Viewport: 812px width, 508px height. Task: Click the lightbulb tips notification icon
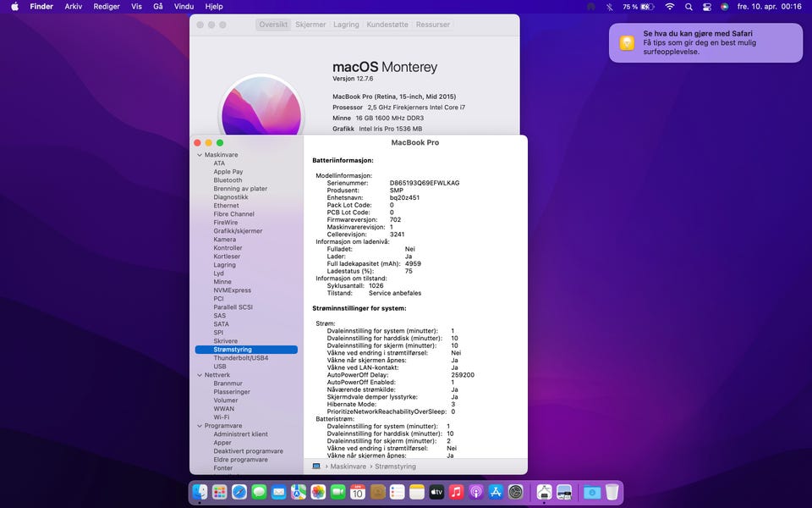coord(627,42)
